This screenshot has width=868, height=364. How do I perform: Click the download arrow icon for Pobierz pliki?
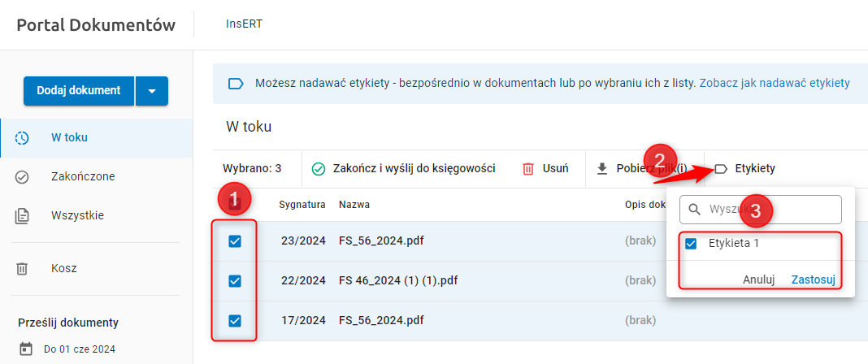pos(602,169)
